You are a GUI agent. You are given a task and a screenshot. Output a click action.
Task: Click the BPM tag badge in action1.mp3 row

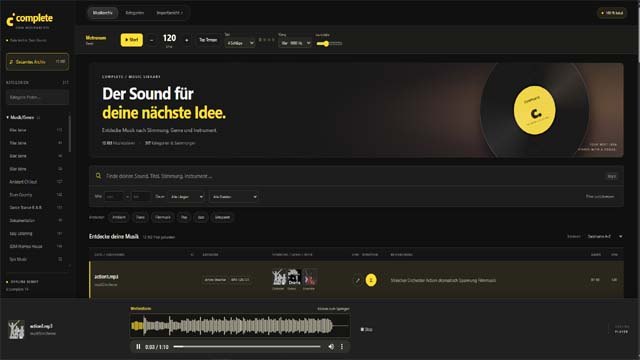[x=240, y=280]
